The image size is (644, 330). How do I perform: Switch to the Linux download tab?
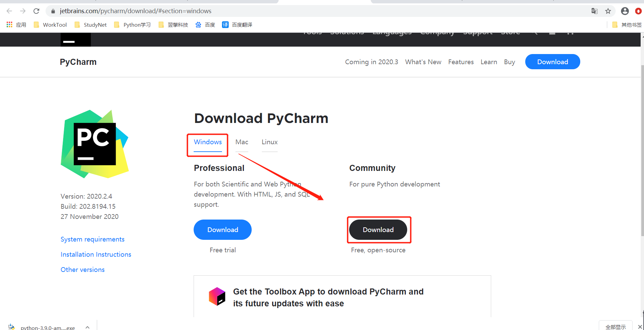pos(269,142)
